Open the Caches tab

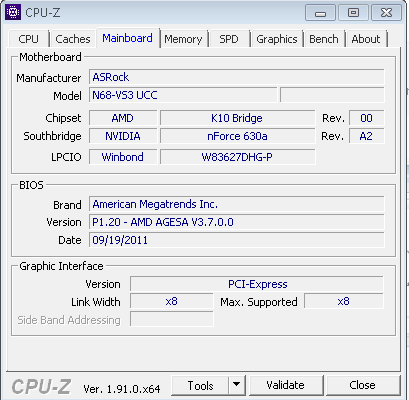73,39
